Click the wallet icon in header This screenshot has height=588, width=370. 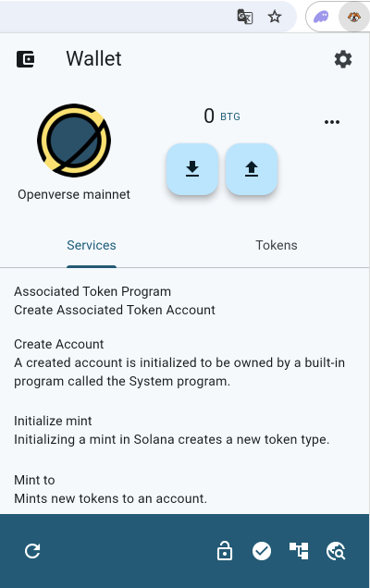click(x=26, y=59)
